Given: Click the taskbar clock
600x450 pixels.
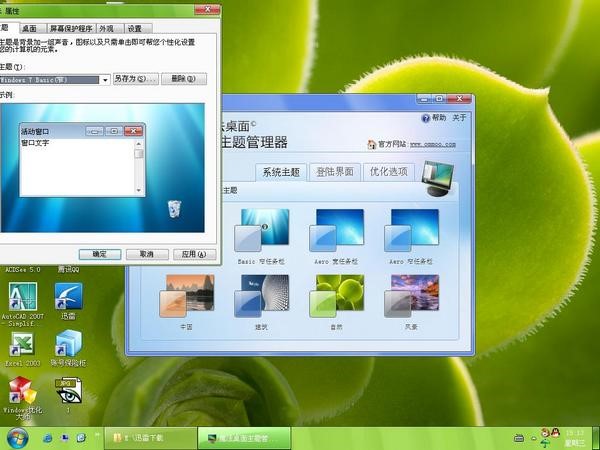Looking at the screenshot, I should tap(575, 439).
